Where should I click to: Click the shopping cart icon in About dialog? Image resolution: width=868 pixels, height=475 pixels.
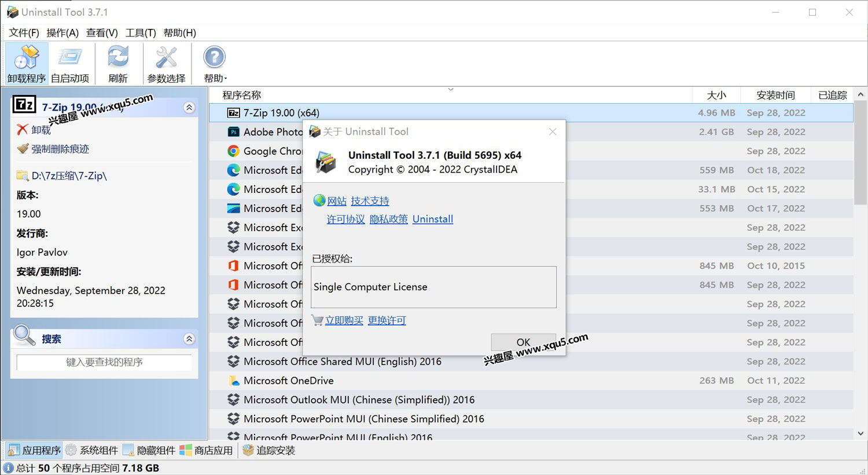click(317, 320)
